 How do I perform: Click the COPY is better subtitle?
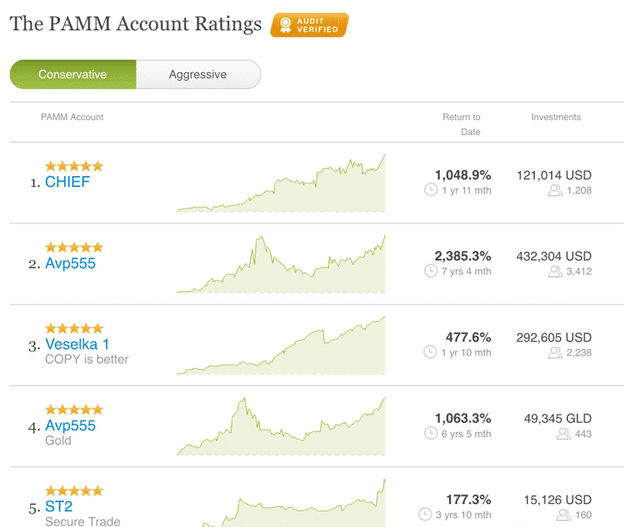[87, 359]
